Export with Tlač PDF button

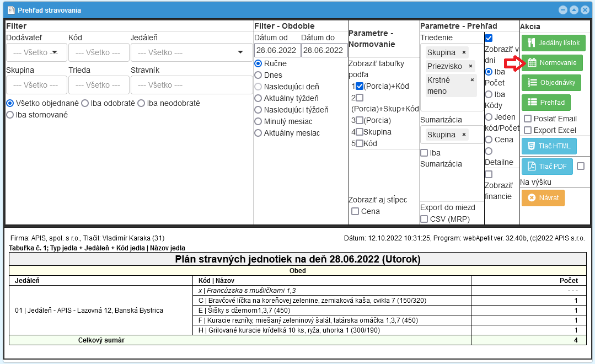pos(546,167)
